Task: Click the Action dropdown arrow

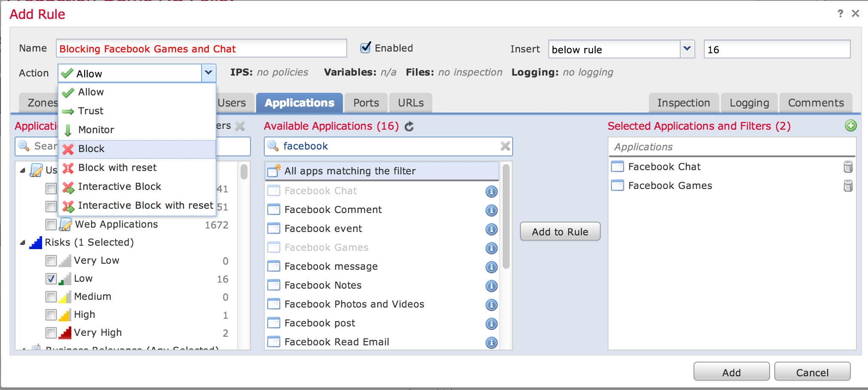Action: tap(208, 73)
